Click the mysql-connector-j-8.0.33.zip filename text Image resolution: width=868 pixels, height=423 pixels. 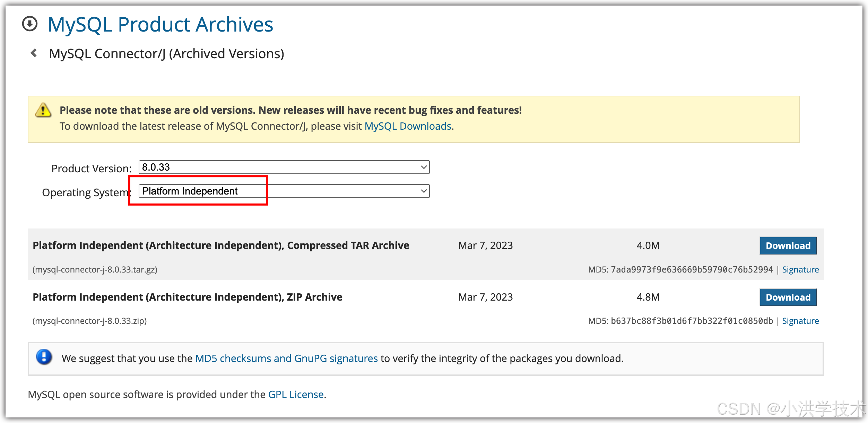point(89,321)
